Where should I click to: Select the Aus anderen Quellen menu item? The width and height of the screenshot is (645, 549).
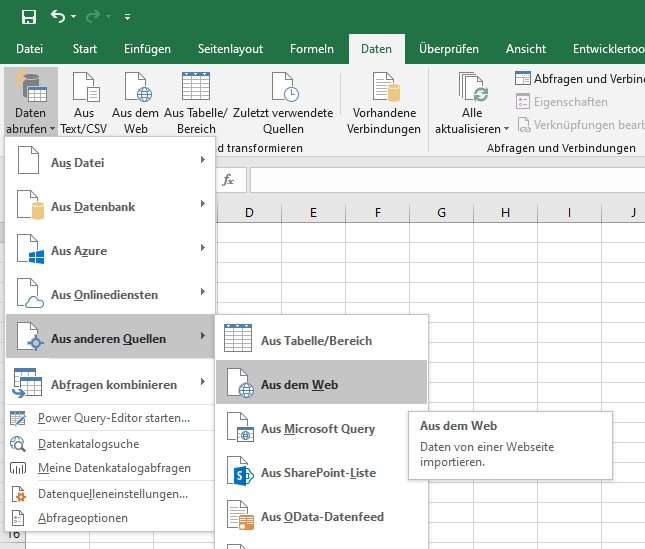tap(110, 336)
